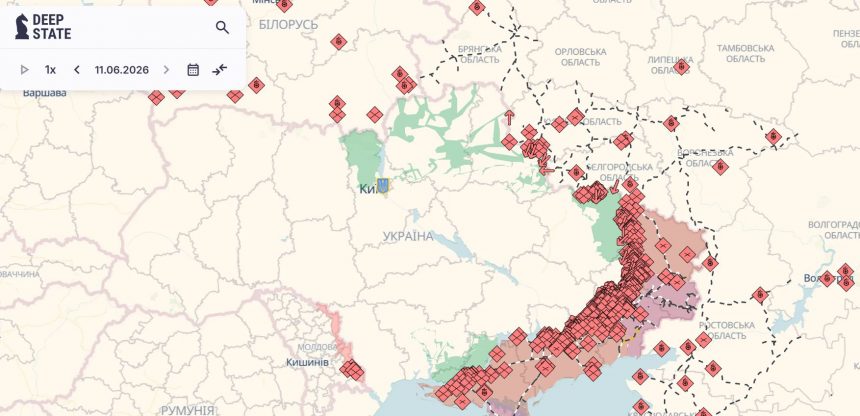The width and height of the screenshot is (860, 416).
Task: Click the Волгоградська область label
Action: tap(834, 230)
